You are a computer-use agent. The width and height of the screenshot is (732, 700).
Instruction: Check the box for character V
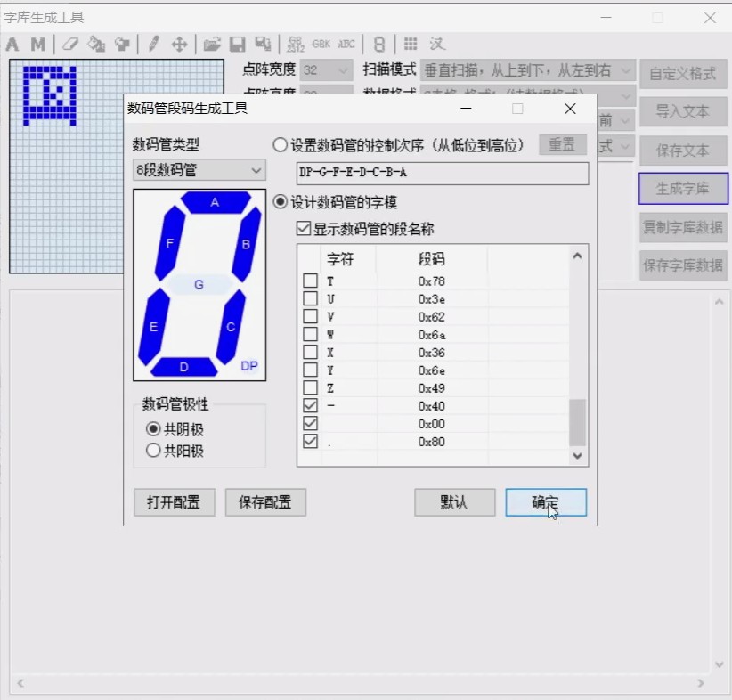click(311, 316)
